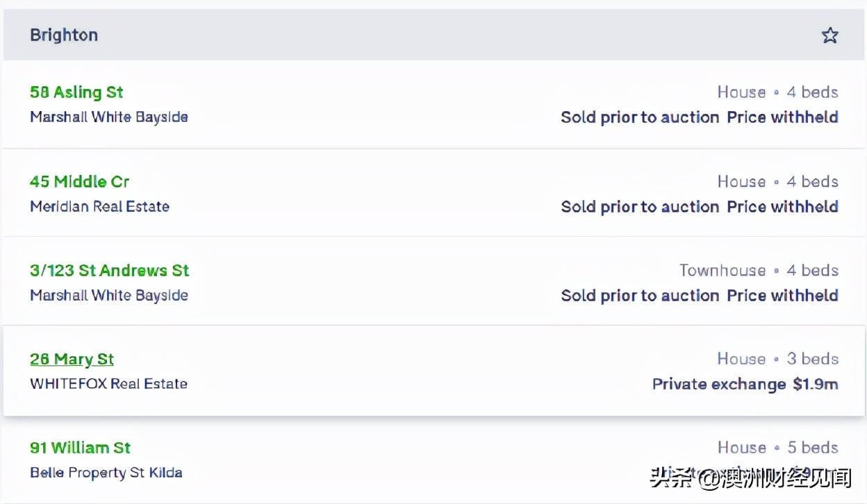This screenshot has width=867, height=504.
Task: Click the Private exchange $1.9m result
Action: tap(745, 385)
